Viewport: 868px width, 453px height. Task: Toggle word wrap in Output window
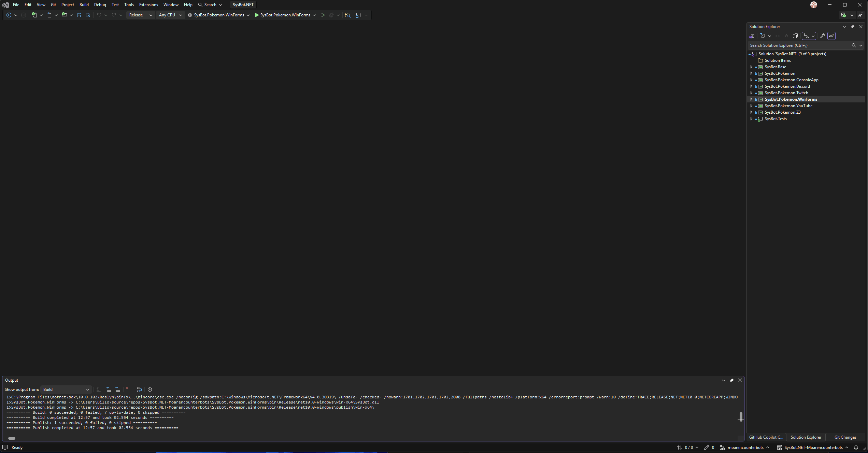[x=139, y=390]
